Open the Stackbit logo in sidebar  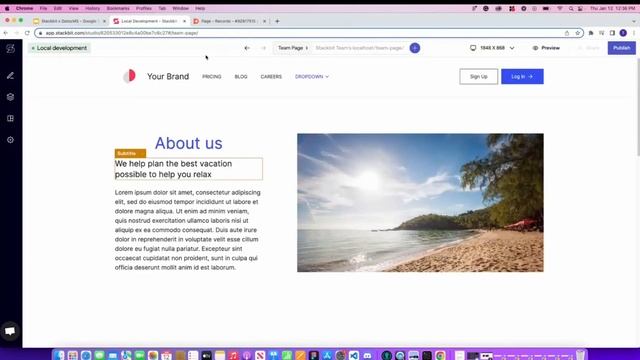pos(11,49)
